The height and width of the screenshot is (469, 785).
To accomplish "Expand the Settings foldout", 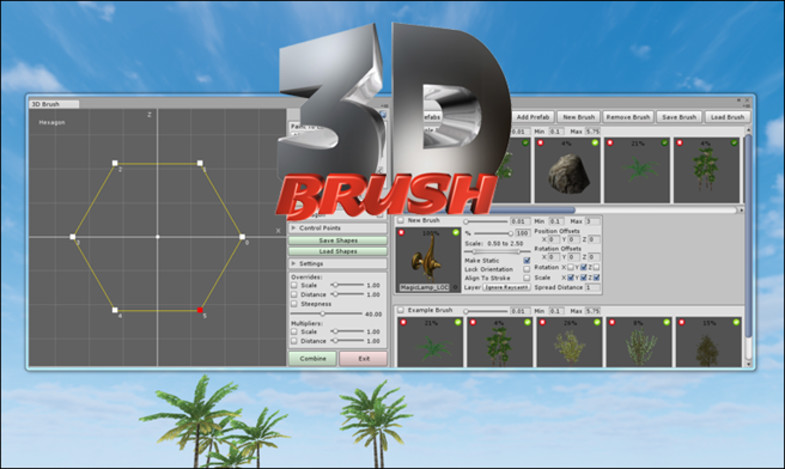I will pos(293,264).
